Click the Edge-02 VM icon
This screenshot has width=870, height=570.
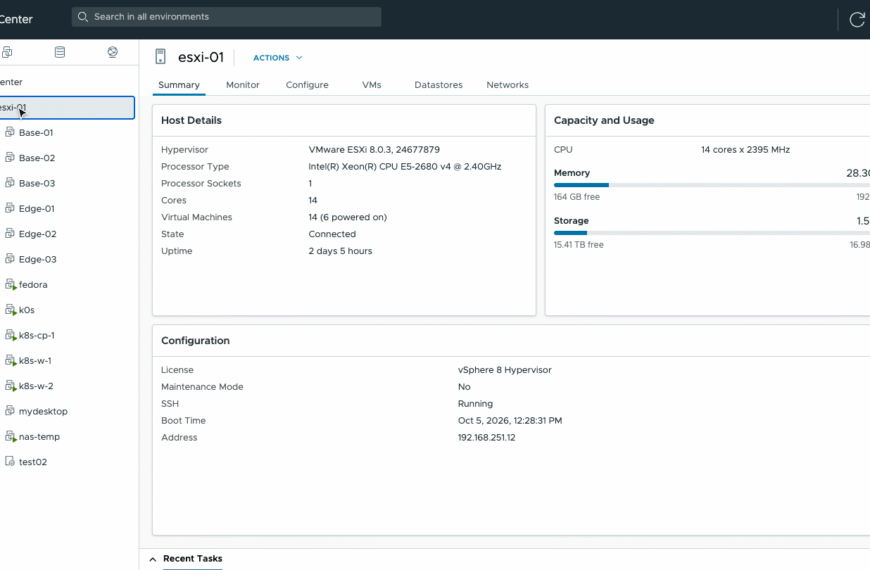click(9, 234)
